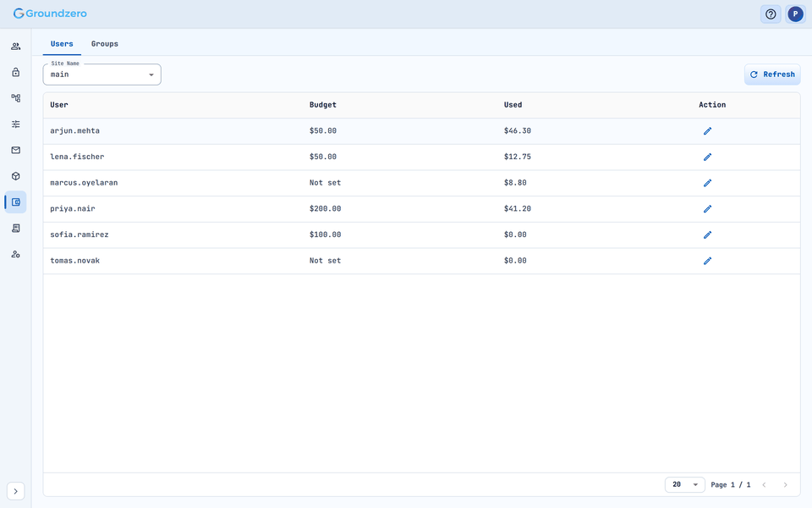This screenshot has height=508, width=812.
Task: Select the sofia.ramirez username cell
Action: coord(80,235)
